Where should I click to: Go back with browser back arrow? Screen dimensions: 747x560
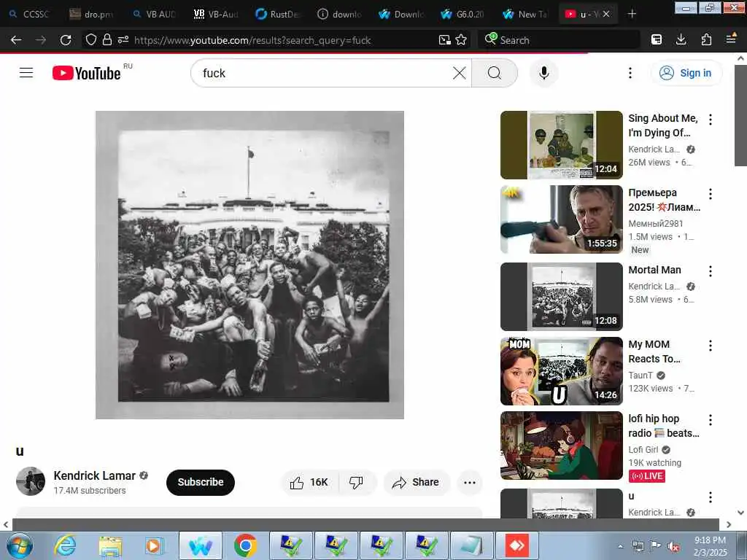16,40
